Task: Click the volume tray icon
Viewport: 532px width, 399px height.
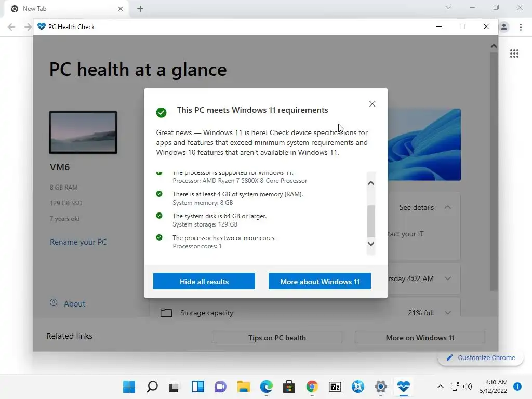Action: point(468,387)
